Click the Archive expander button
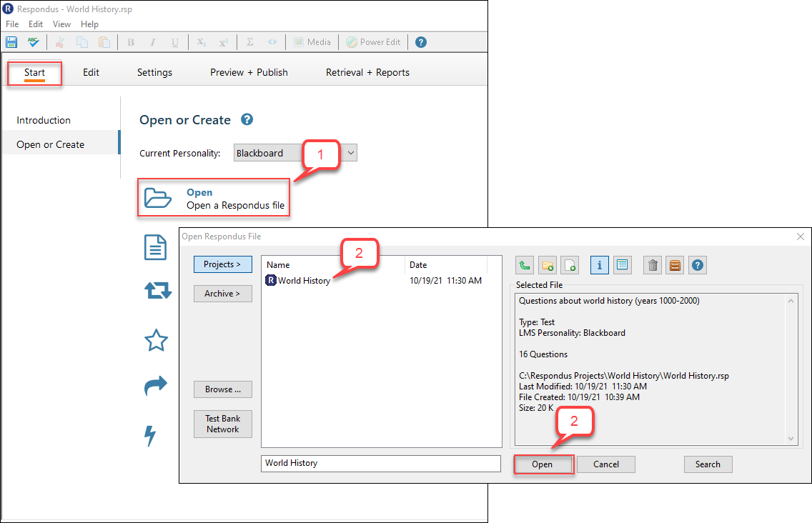The width and height of the screenshot is (812, 523). pyautogui.click(x=222, y=293)
